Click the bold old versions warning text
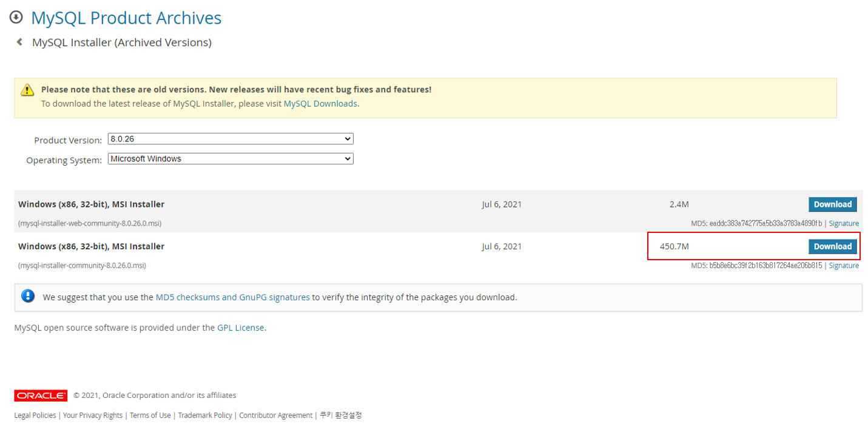This screenshot has height=424, width=868. coord(237,89)
